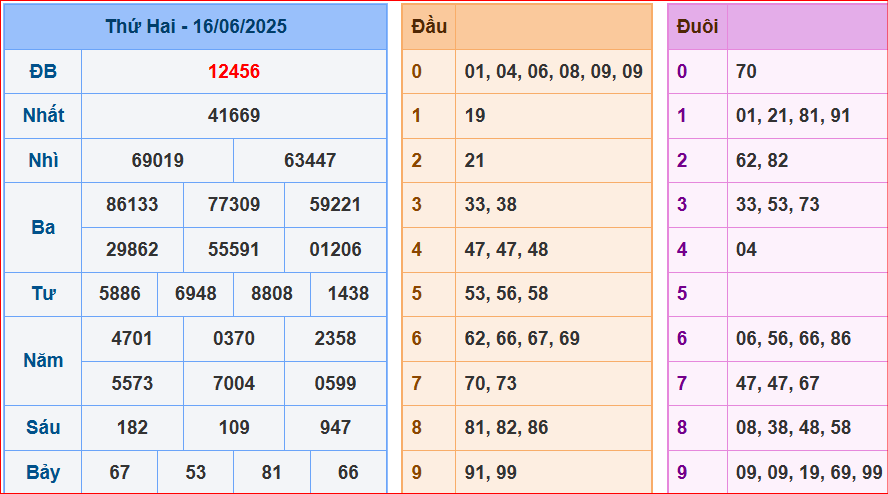Click Đầu row 1 value 19

(x=475, y=116)
